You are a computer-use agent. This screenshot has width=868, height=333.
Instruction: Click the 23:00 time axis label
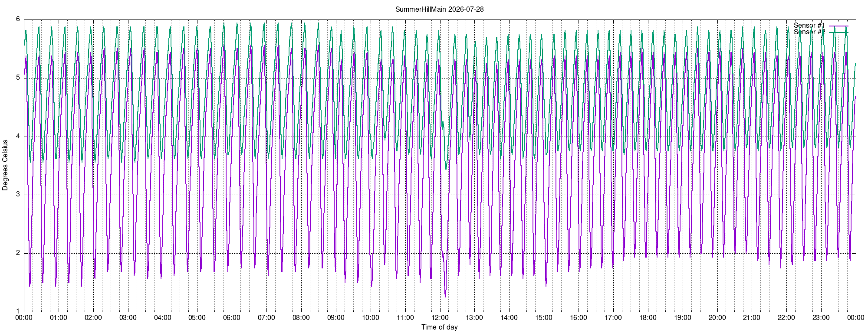point(821,318)
